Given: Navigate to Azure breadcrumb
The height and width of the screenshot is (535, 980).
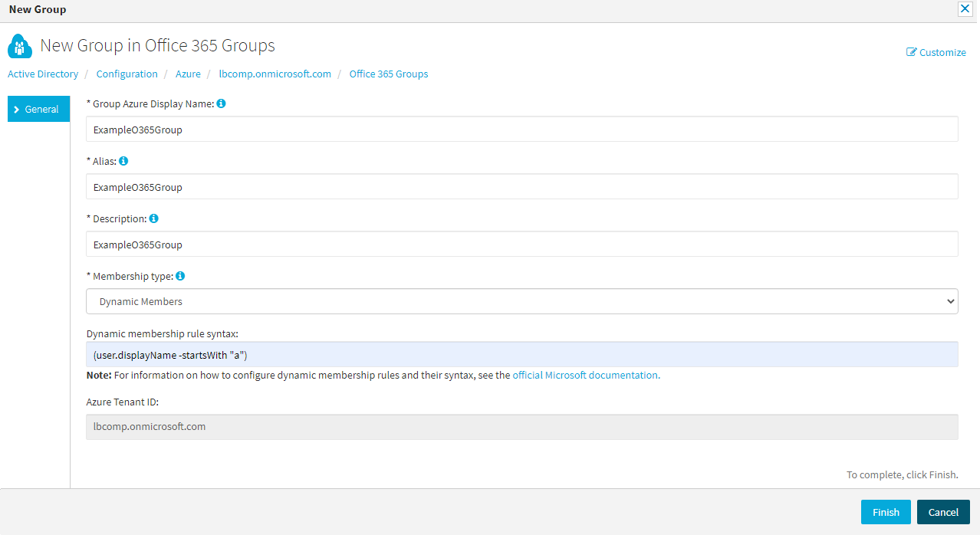Looking at the screenshot, I should click(x=188, y=74).
